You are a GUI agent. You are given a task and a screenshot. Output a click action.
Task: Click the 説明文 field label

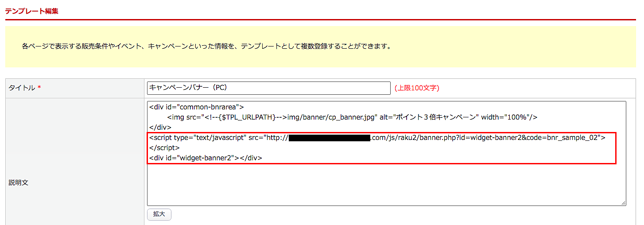pos(19,182)
